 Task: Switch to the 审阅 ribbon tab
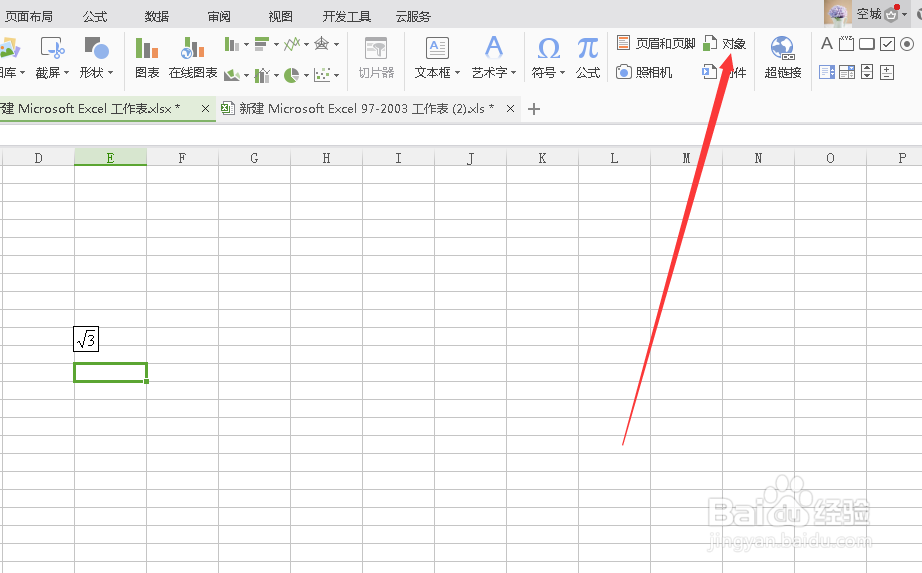coord(219,16)
